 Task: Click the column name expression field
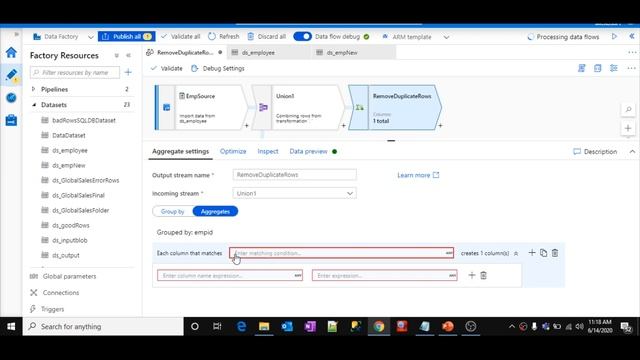point(230,276)
